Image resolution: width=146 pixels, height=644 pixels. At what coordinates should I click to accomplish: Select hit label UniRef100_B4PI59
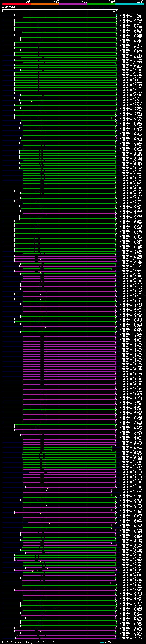[131, 236]
